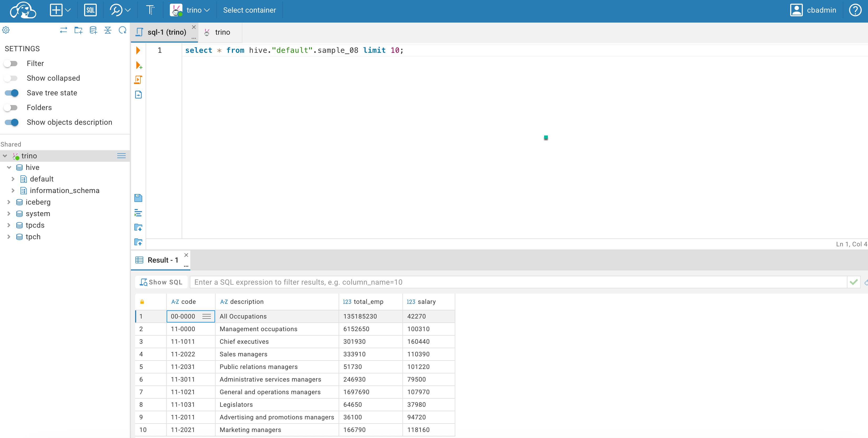Click the settings gear icon in navigator

tap(6, 30)
